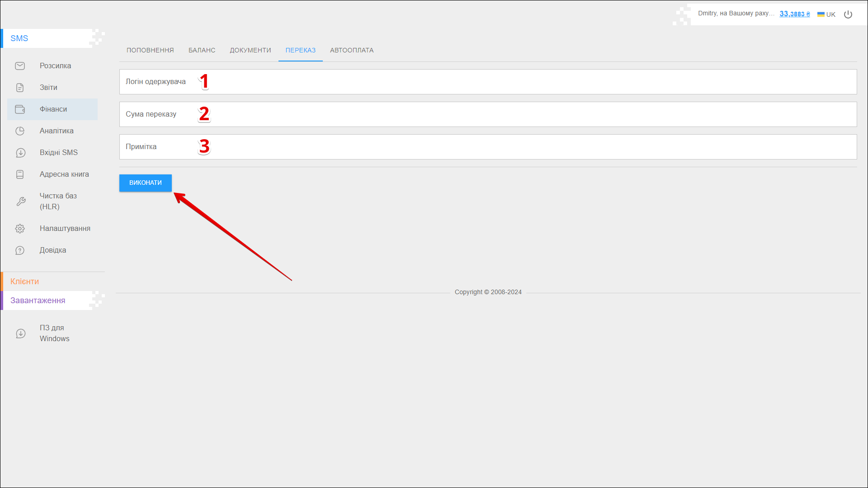Viewport: 868px width, 488px height.
Task: Click the wrench icon beside Чистка баз (HLR)
Action: (21, 202)
